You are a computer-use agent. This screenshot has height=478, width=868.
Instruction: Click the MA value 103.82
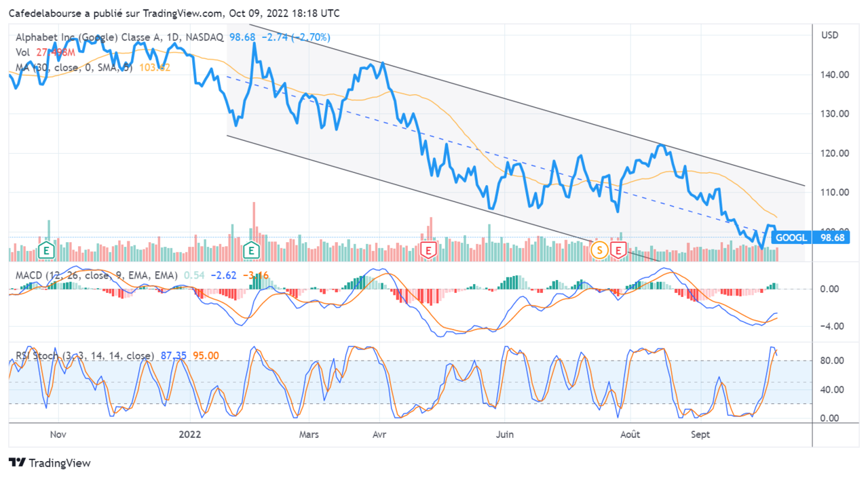(154, 67)
